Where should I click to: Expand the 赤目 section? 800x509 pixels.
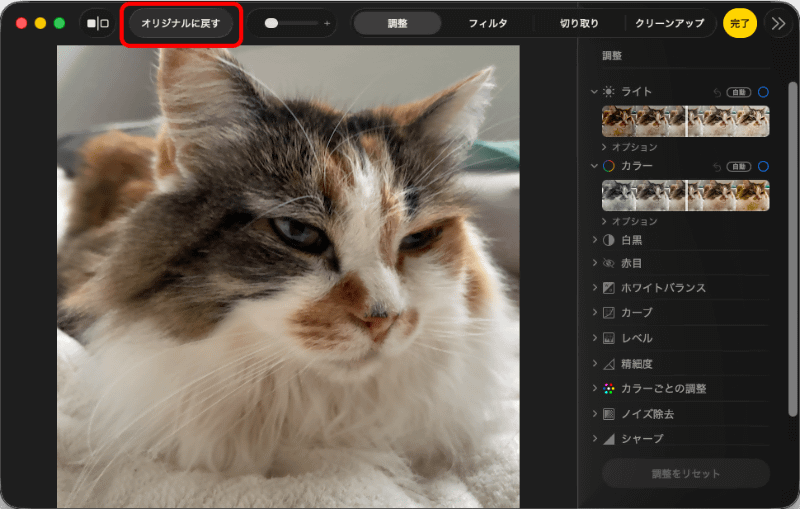click(594, 263)
